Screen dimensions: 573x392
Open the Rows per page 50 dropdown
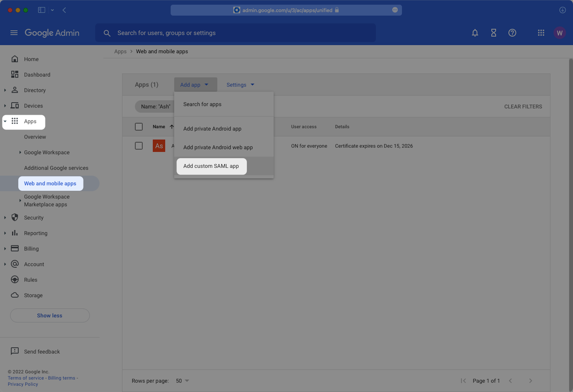(182, 381)
